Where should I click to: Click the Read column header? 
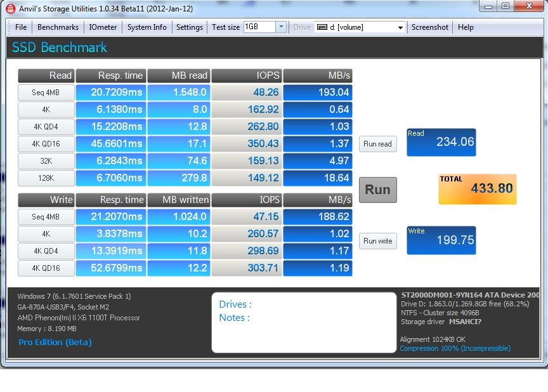point(46,75)
